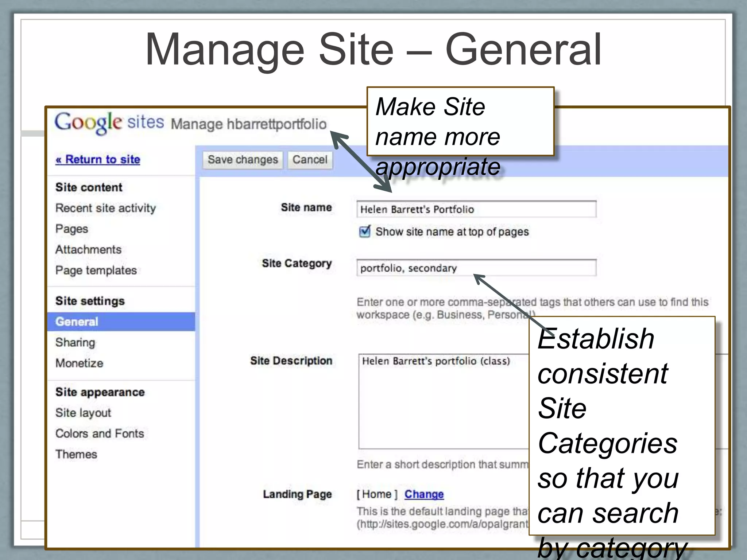Open Themes in the sidebar
747x560 pixels.
coord(76,454)
